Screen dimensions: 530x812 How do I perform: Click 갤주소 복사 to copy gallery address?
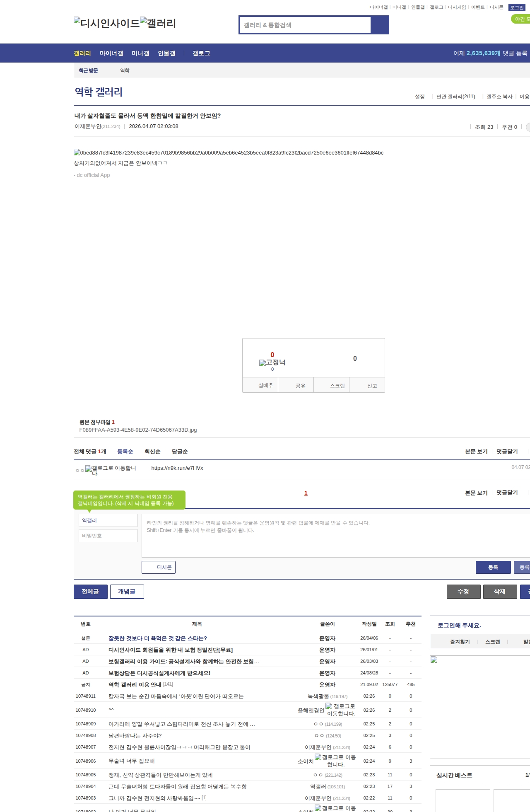499,97
